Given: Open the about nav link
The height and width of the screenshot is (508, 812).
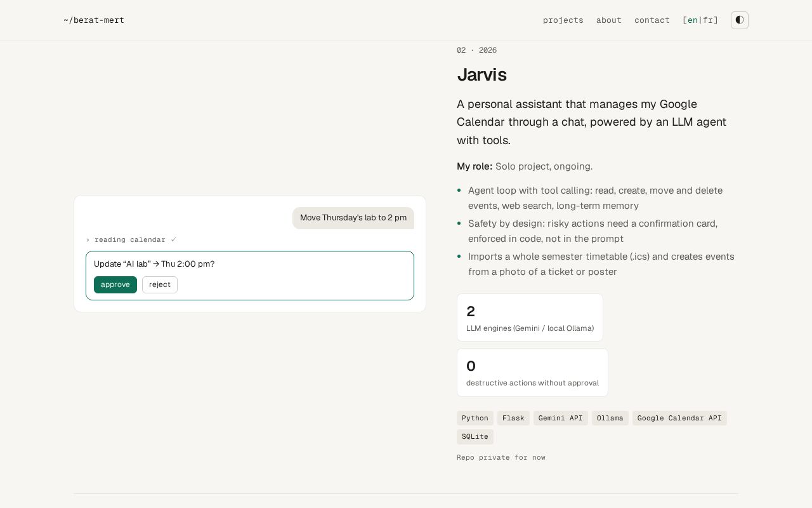Looking at the screenshot, I should click(x=609, y=20).
